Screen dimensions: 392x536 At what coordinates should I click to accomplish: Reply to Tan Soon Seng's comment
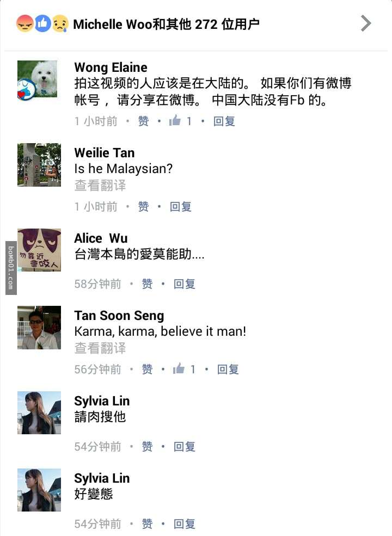point(228,369)
